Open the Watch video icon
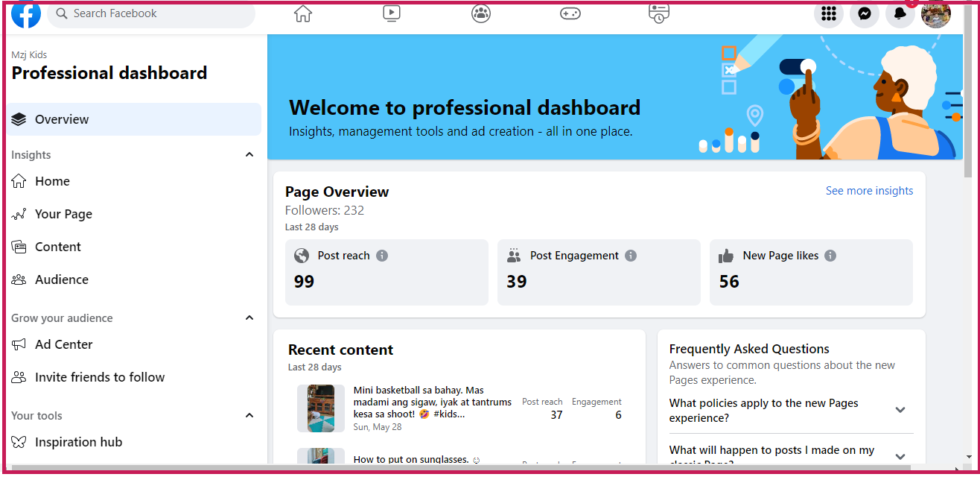 coord(392,13)
